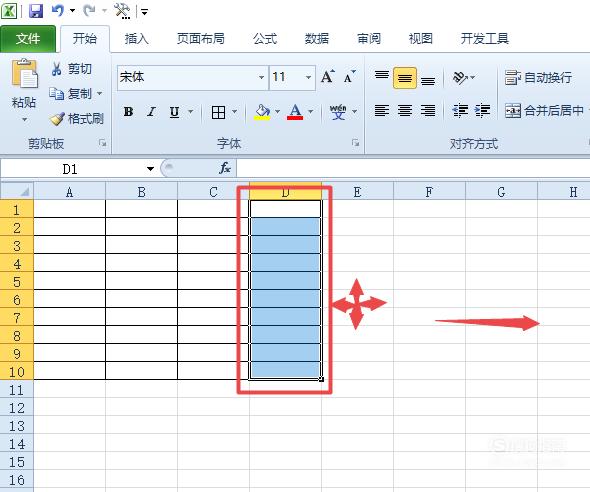The width and height of the screenshot is (590, 492).
Task: Save the workbook with the floppy disk icon
Action: [x=36, y=11]
